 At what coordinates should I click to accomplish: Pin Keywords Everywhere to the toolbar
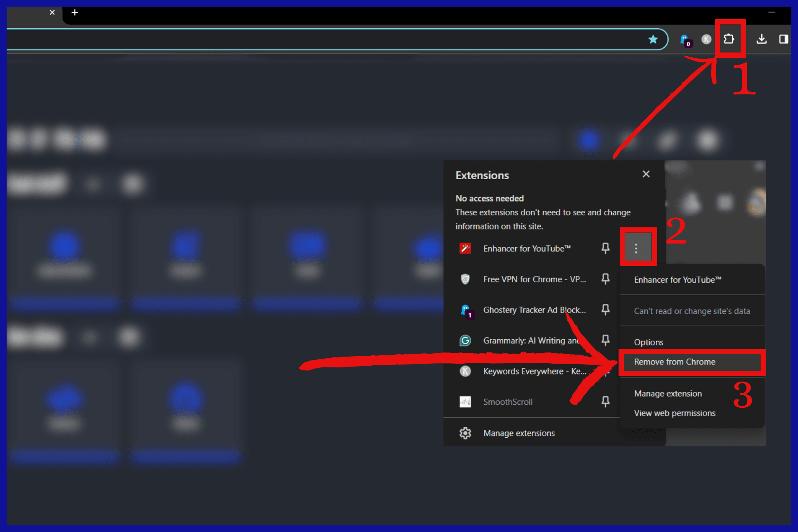606,371
